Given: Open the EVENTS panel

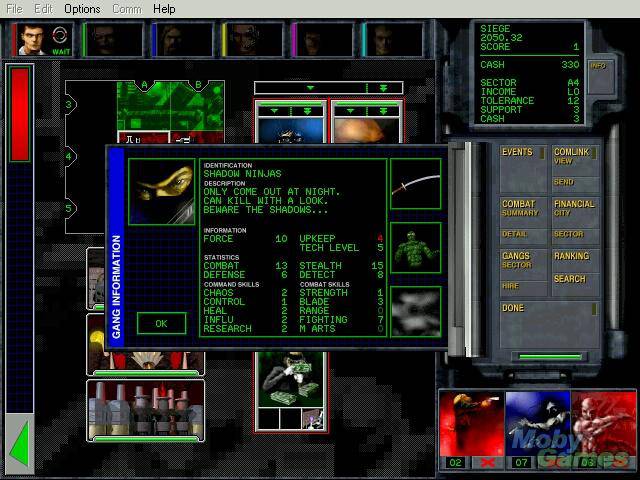Looking at the screenshot, I should pyautogui.click(x=523, y=168).
